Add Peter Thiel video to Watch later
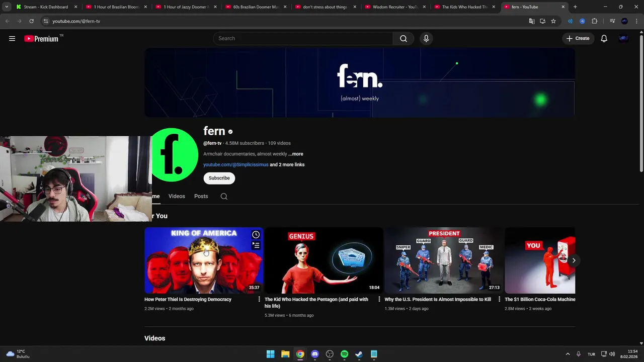The height and width of the screenshot is (362, 644). [x=256, y=235]
